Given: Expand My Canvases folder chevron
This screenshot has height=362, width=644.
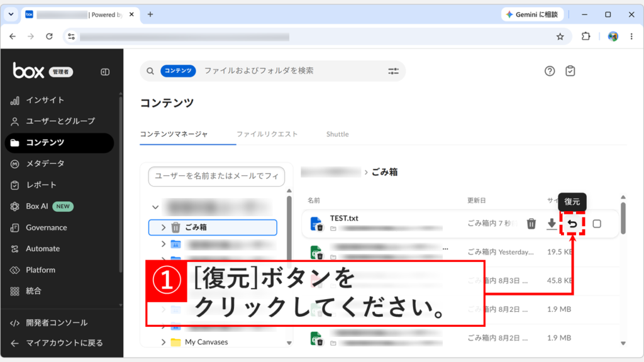Looking at the screenshot, I should click(164, 342).
